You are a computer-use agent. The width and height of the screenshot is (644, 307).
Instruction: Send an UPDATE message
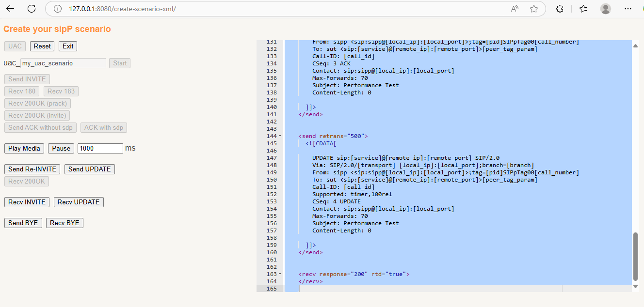click(89, 169)
